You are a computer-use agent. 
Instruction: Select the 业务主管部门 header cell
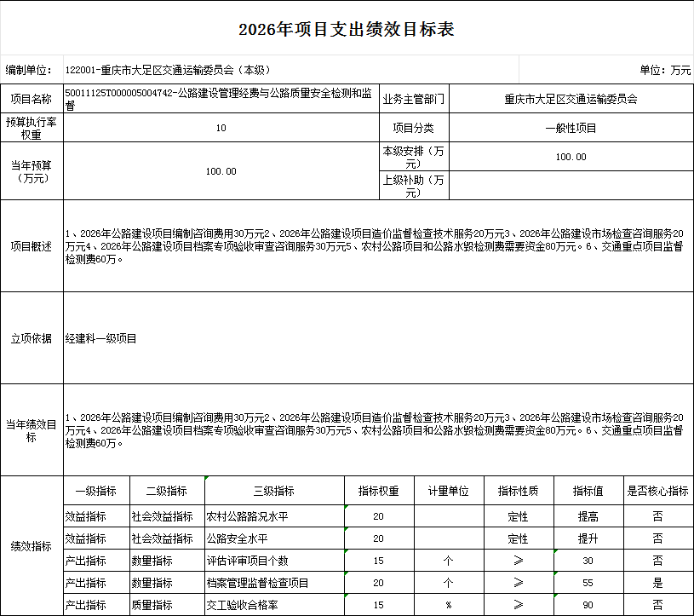[414, 99]
